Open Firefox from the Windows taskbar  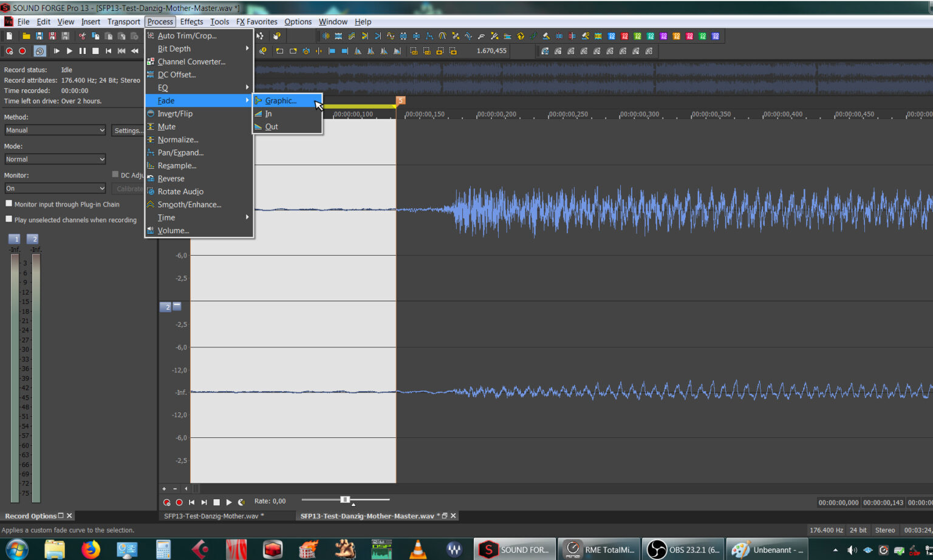click(91, 549)
